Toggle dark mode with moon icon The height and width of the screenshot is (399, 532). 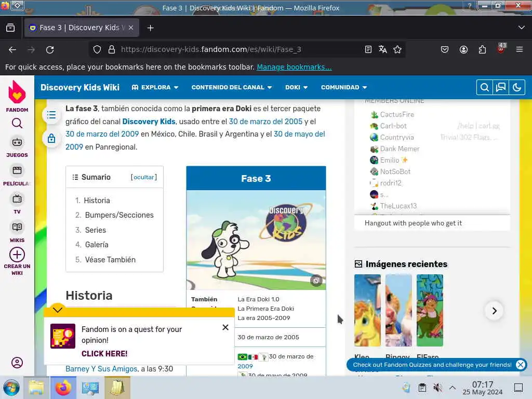(517, 87)
